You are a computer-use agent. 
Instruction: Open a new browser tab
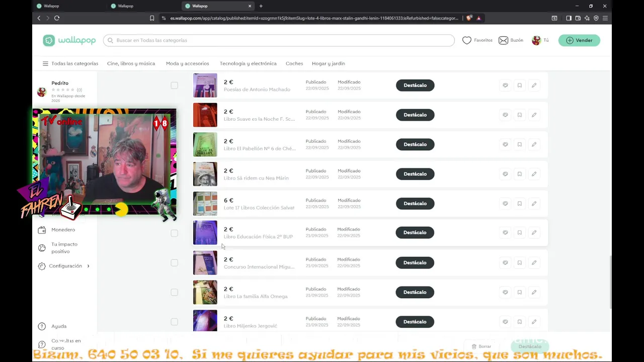(x=261, y=6)
